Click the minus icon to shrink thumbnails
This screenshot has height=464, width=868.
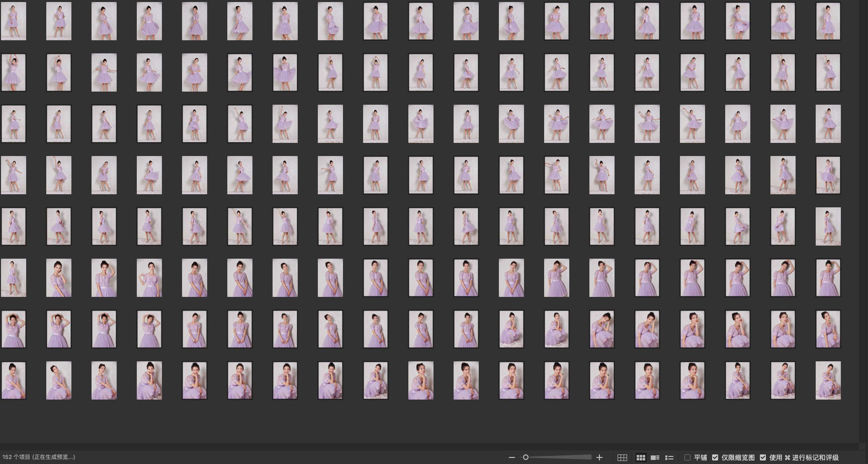[x=511, y=457]
